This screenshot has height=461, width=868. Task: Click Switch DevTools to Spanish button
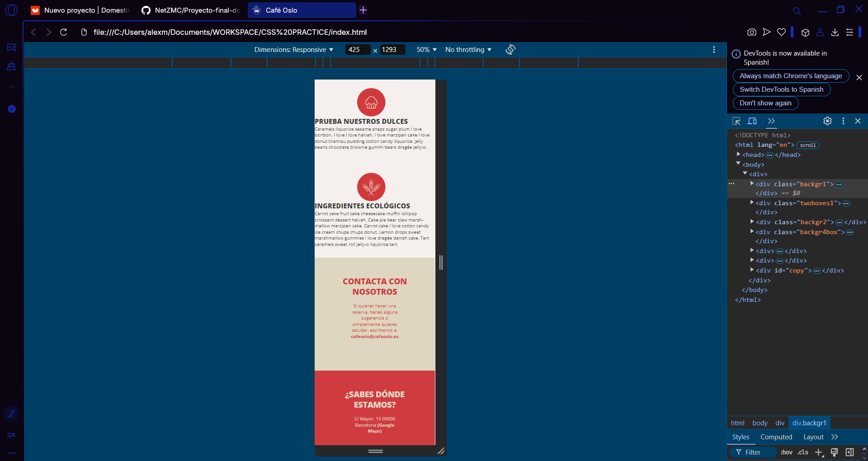click(x=781, y=89)
